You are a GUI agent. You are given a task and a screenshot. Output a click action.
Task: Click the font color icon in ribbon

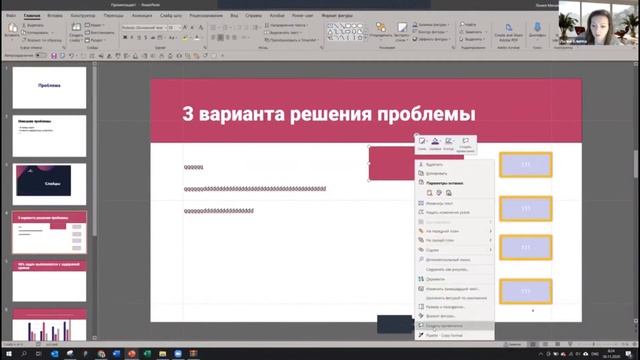[197, 38]
